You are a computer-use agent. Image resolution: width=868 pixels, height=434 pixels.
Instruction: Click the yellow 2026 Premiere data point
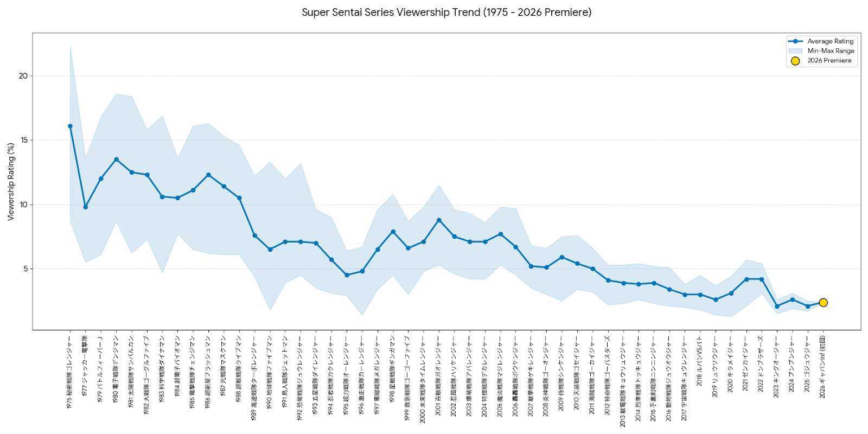pos(823,303)
